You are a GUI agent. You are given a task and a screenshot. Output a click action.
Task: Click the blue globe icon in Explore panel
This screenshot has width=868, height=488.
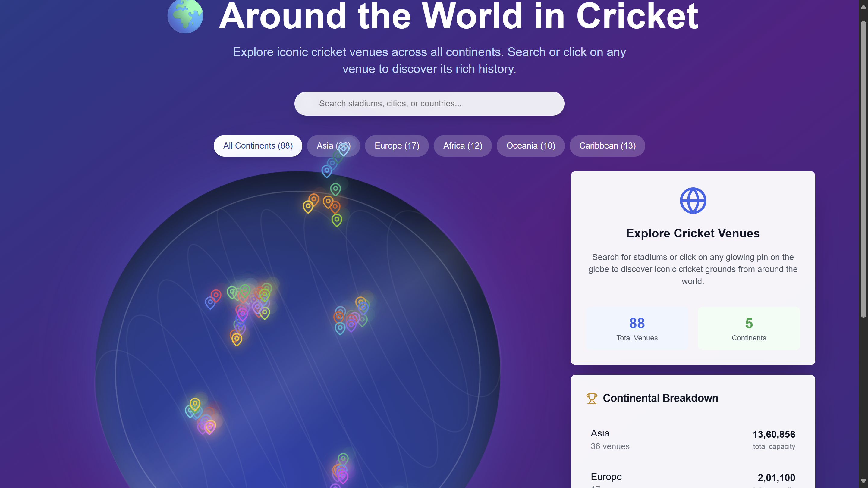[x=693, y=201]
